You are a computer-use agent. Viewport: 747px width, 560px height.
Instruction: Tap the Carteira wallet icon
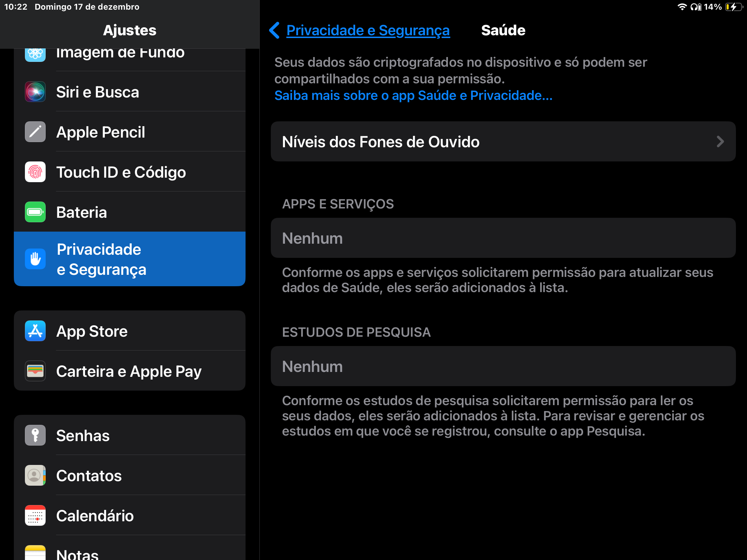35,371
